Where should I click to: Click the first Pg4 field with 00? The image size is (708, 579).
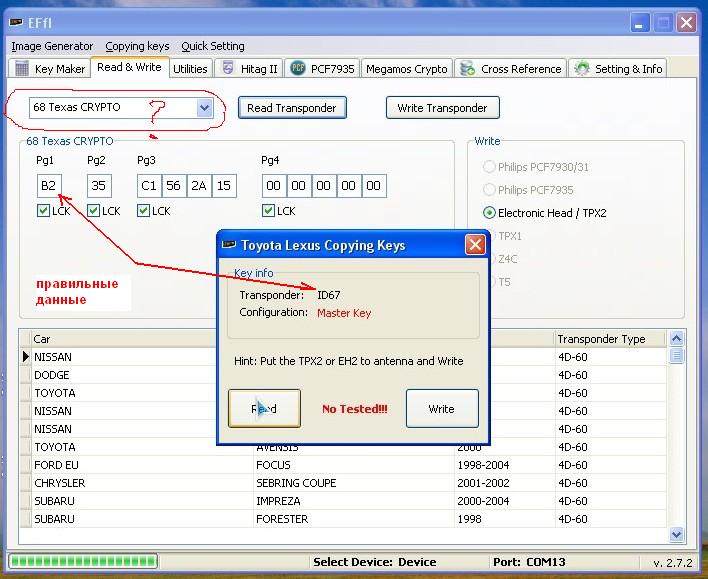click(x=274, y=186)
